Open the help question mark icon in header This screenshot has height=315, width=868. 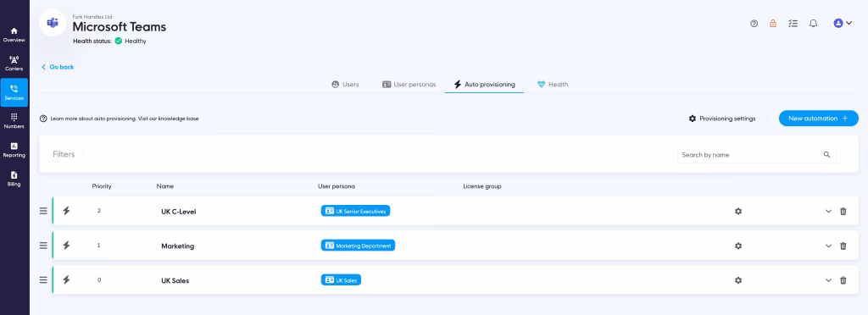coord(754,23)
